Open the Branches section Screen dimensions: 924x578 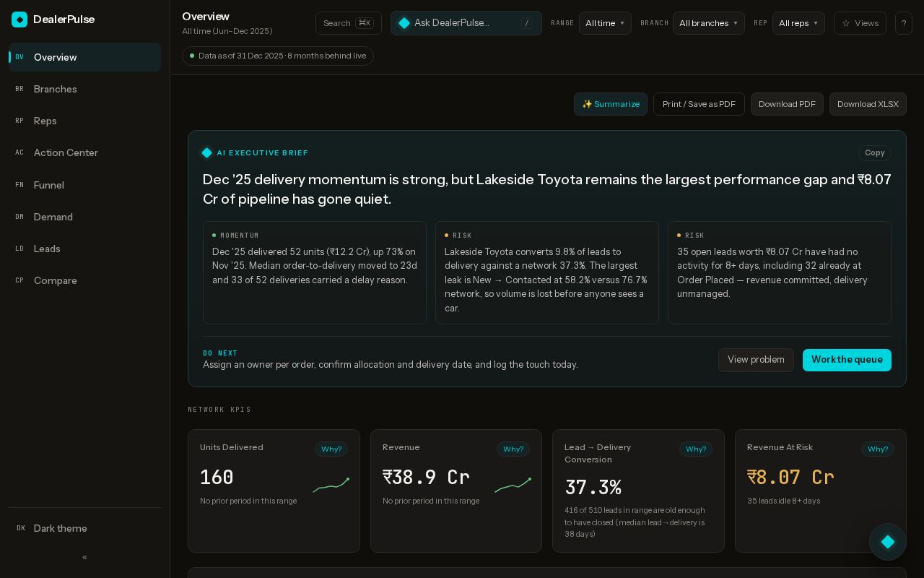84,89
